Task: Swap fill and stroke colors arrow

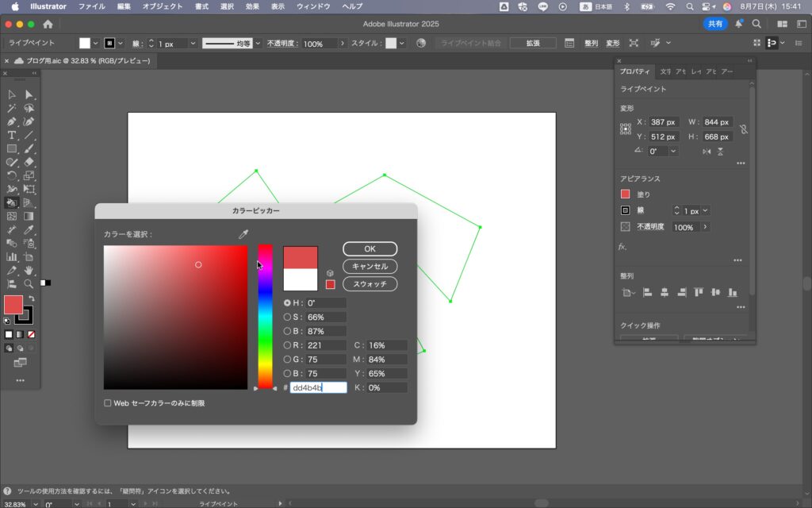Action: pyautogui.click(x=32, y=298)
